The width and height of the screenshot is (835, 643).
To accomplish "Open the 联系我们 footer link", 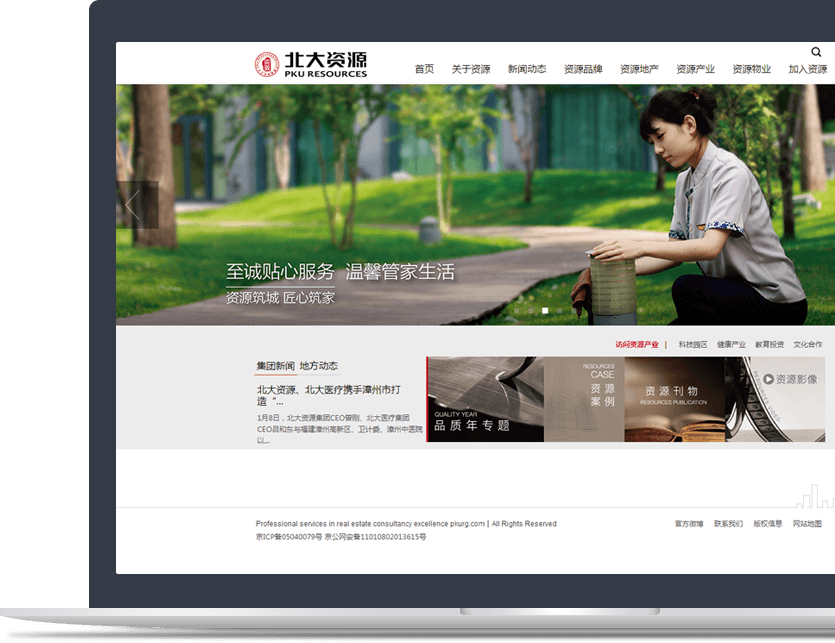I will 728,524.
